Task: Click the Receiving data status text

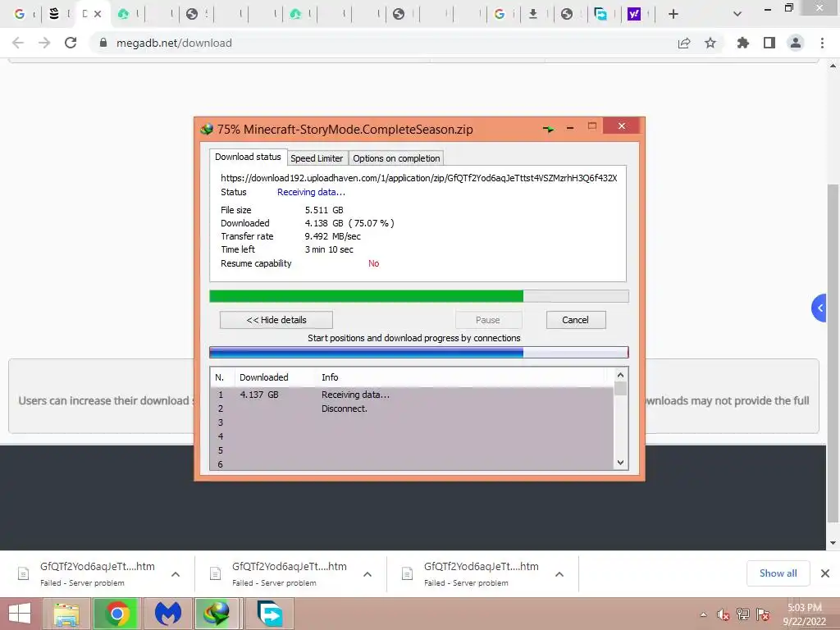Action: 311,192
